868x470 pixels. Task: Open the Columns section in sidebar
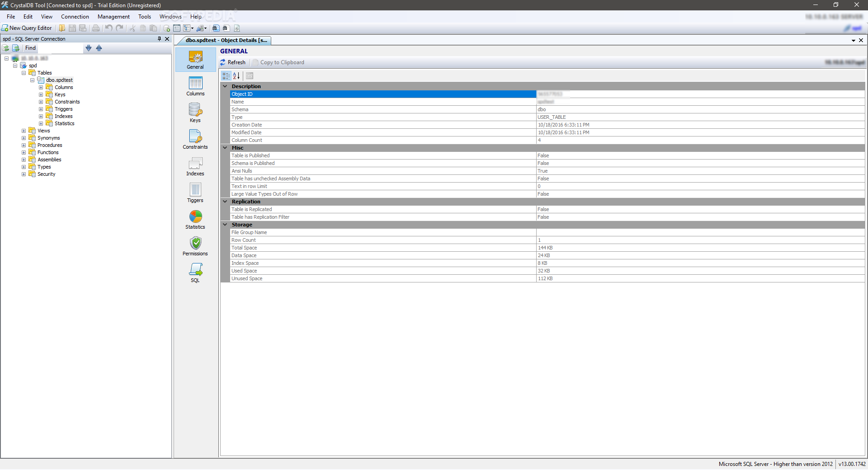click(195, 86)
